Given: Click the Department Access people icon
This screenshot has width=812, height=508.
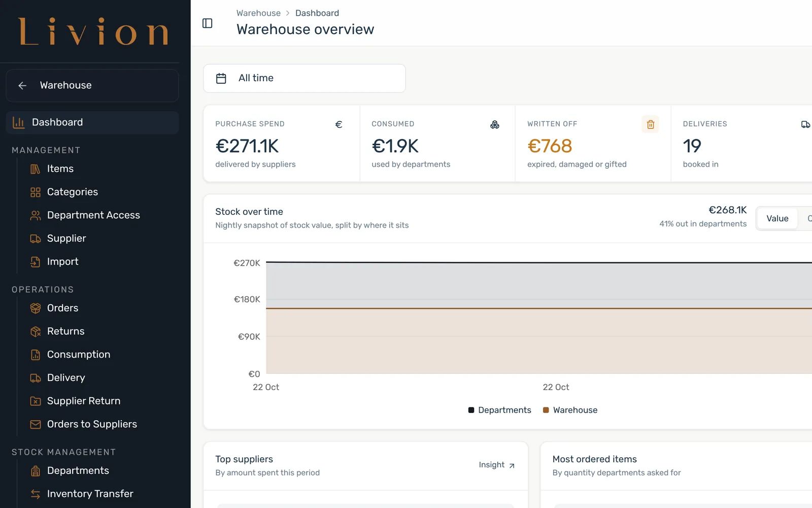Looking at the screenshot, I should [x=35, y=215].
